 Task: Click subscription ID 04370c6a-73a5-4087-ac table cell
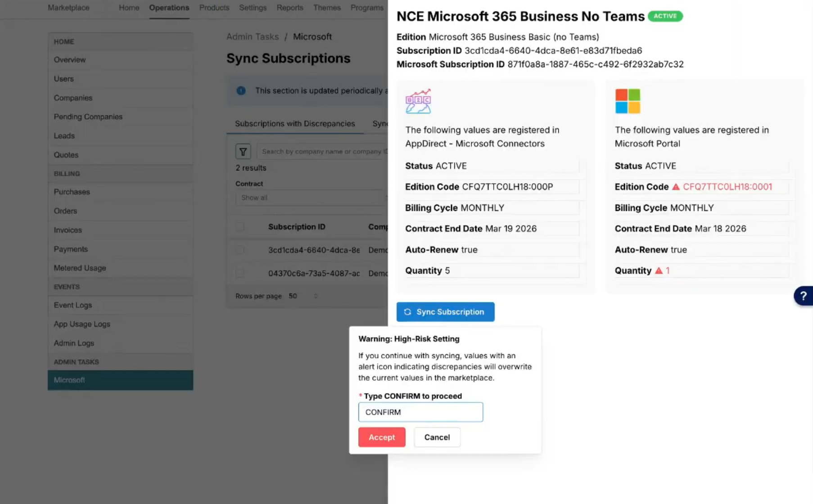pyautogui.click(x=314, y=273)
